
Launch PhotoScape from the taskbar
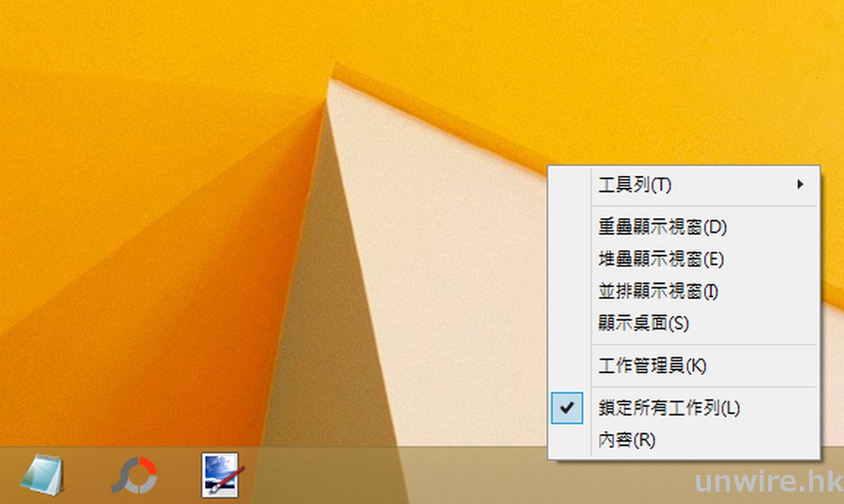pos(133,475)
